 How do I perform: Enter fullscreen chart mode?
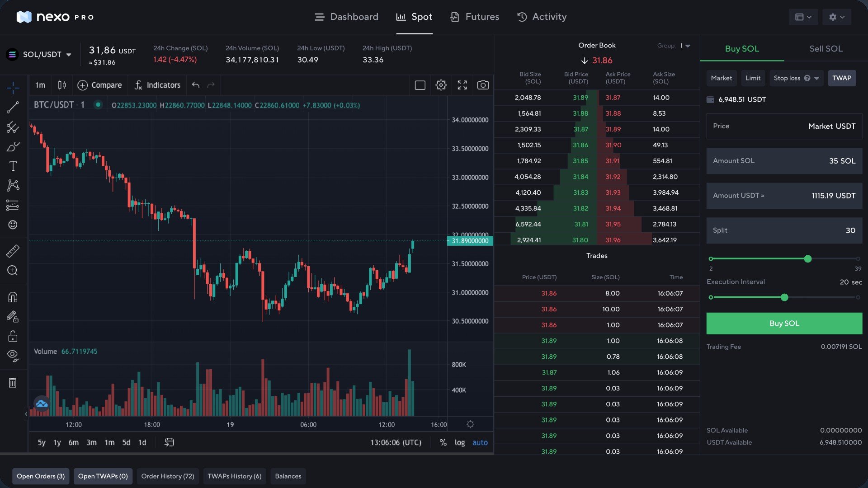click(x=462, y=85)
